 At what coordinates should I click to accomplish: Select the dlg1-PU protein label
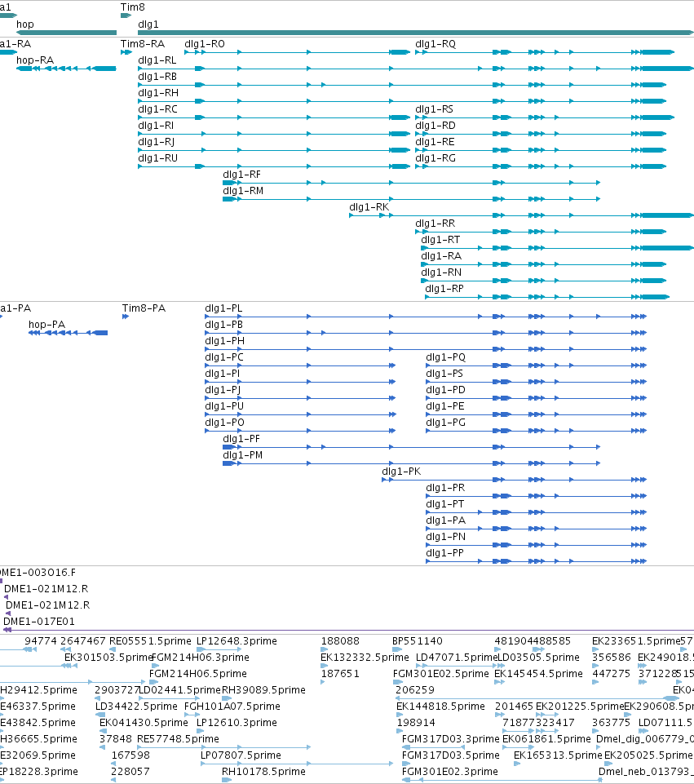pos(224,406)
